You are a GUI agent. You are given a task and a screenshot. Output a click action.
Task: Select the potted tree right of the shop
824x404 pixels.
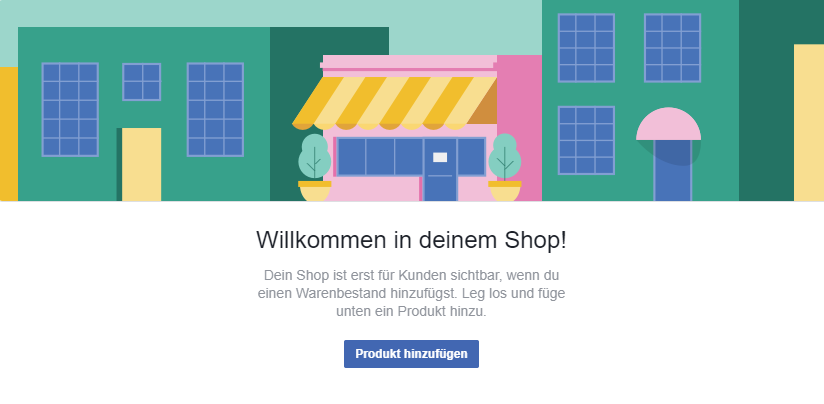504,168
